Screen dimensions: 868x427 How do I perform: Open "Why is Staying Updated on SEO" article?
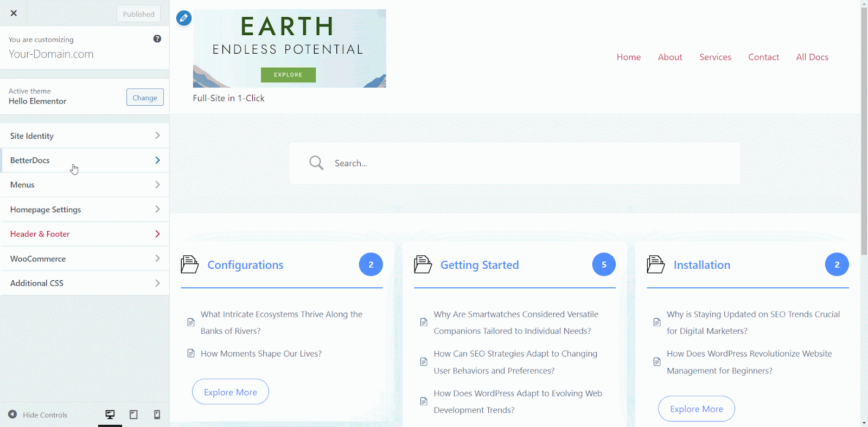click(753, 322)
